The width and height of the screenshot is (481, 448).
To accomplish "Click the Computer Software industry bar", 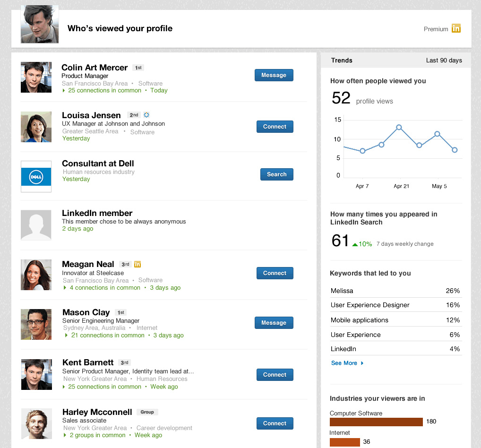I will [x=376, y=422].
